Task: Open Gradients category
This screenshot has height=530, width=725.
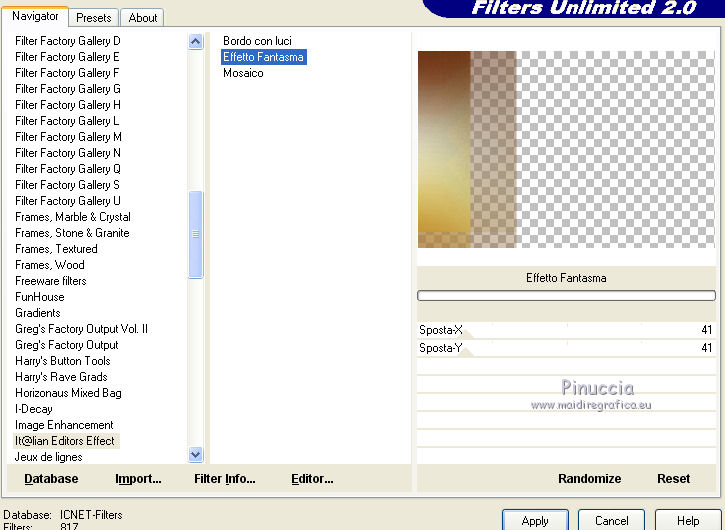Action: pyautogui.click(x=37, y=313)
